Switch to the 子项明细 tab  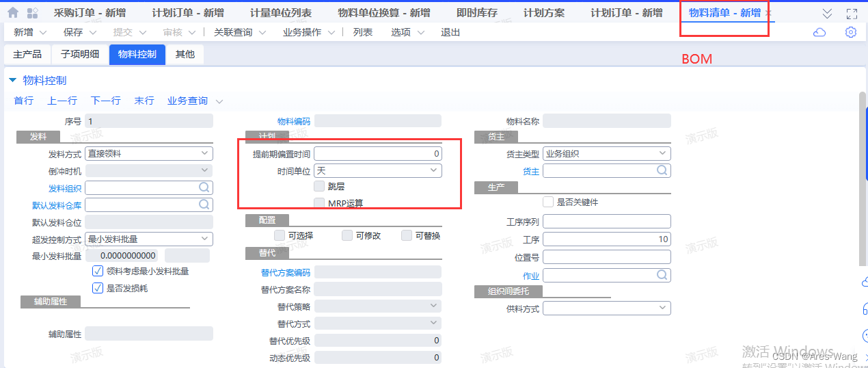[80, 55]
